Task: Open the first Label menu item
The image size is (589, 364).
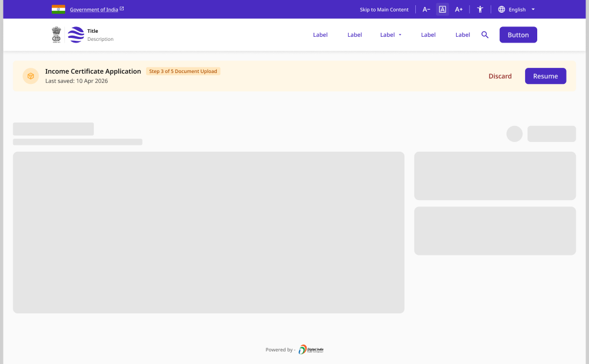Action: click(320, 35)
